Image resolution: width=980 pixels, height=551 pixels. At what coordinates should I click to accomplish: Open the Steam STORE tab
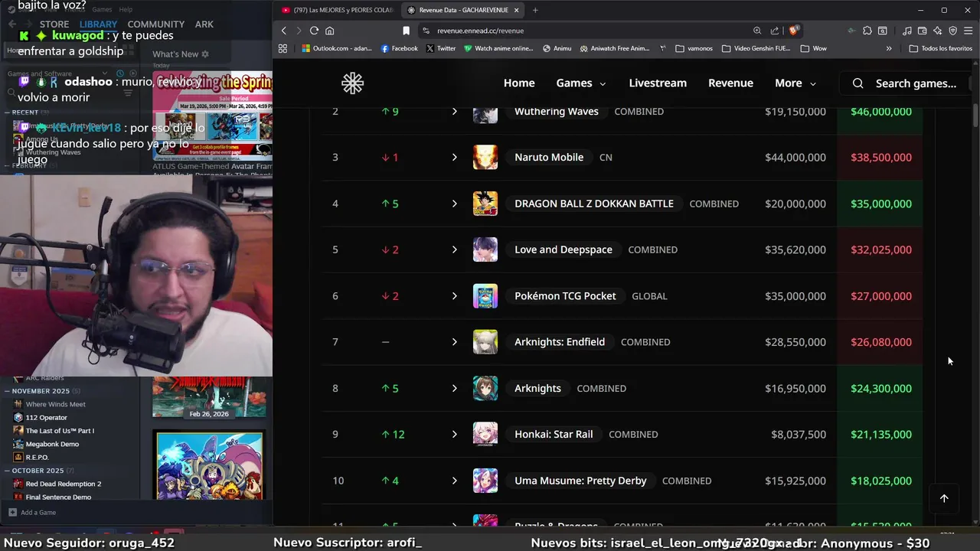point(54,24)
